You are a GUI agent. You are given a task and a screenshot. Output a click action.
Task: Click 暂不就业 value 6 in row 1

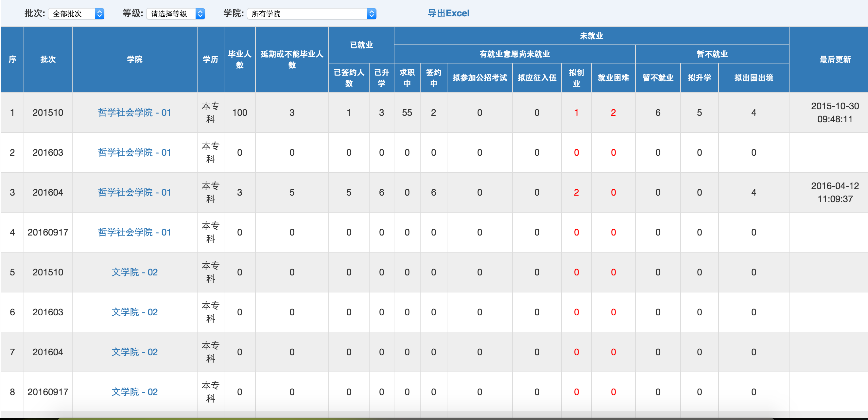tap(658, 113)
